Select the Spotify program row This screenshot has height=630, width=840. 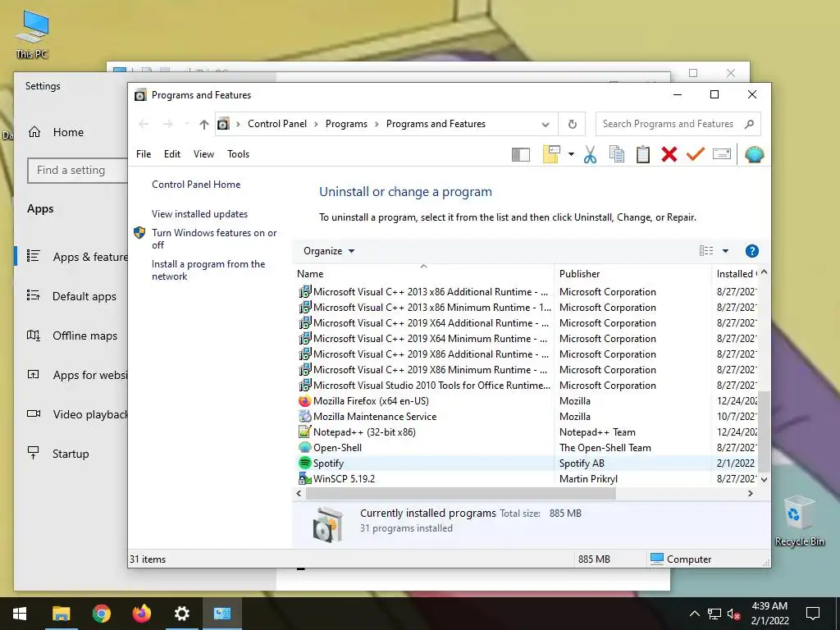point(525,463)
